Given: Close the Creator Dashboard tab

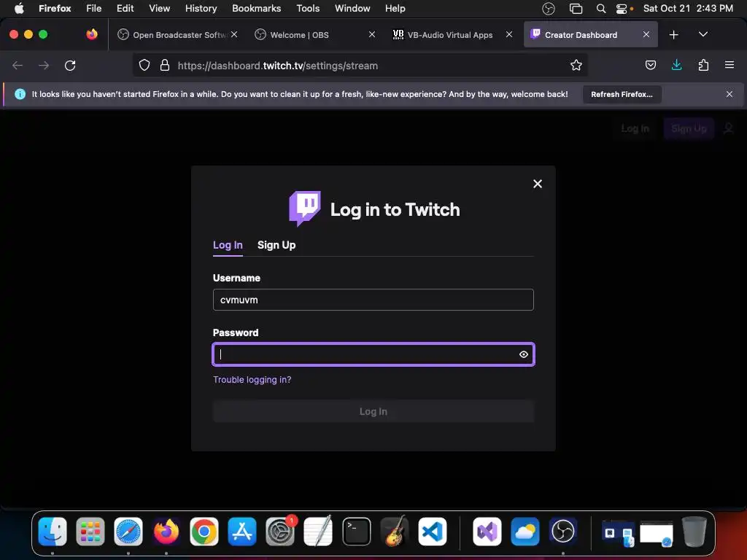Looking at the screenshot, I should point(646,34).
